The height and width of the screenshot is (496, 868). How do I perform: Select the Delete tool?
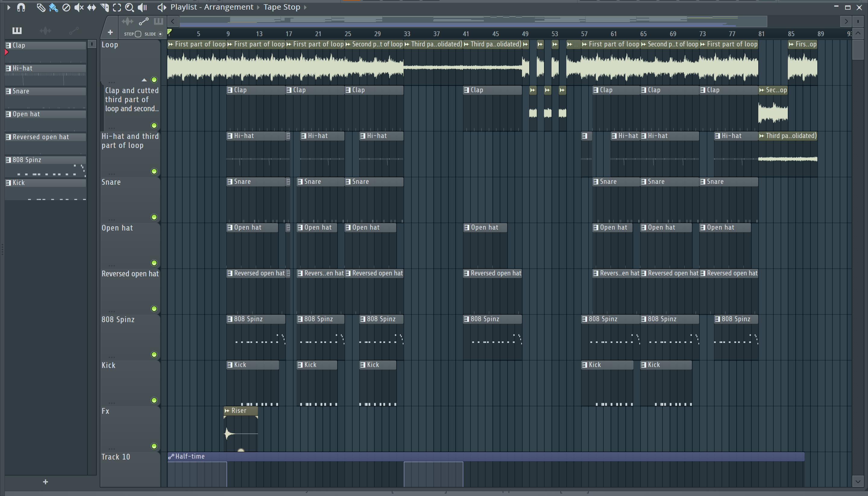pos(66,7)
